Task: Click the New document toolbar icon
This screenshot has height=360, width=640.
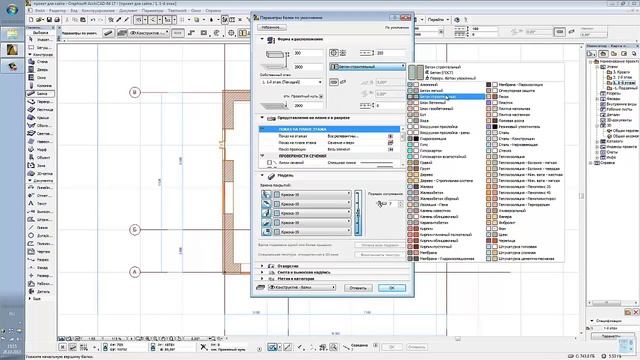Action: [x=31, y=20]
